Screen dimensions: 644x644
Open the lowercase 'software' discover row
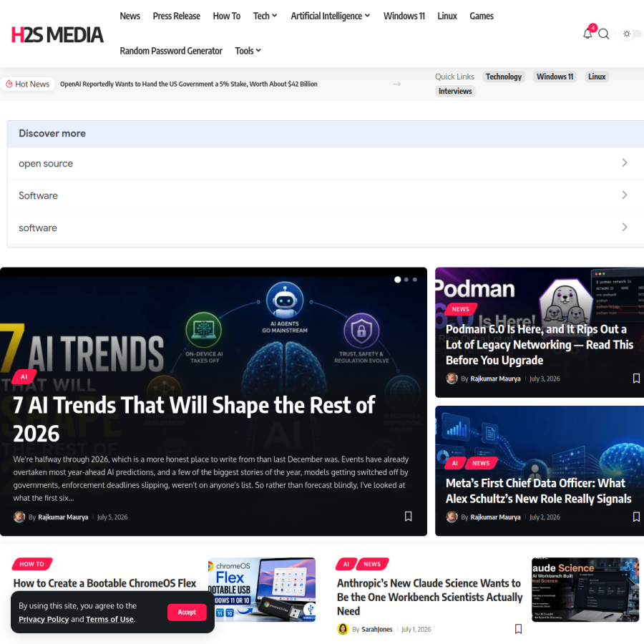coord(326,228)
